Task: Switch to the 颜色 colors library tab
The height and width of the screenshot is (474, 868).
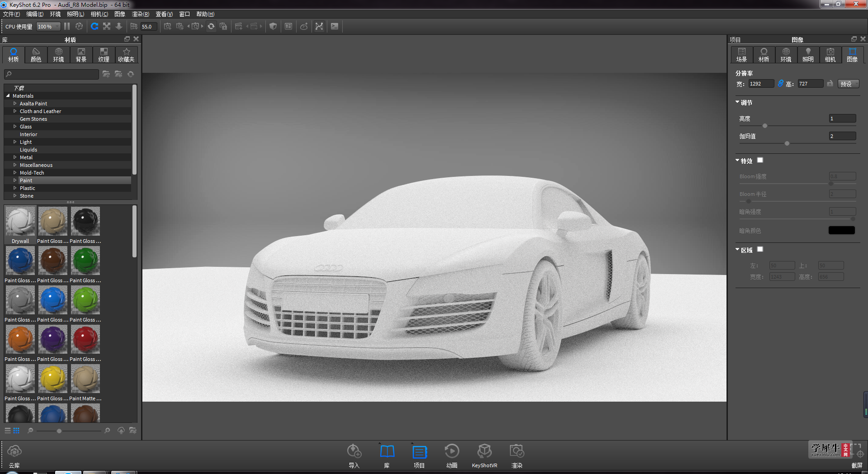Action: click(x=36, y=55)
